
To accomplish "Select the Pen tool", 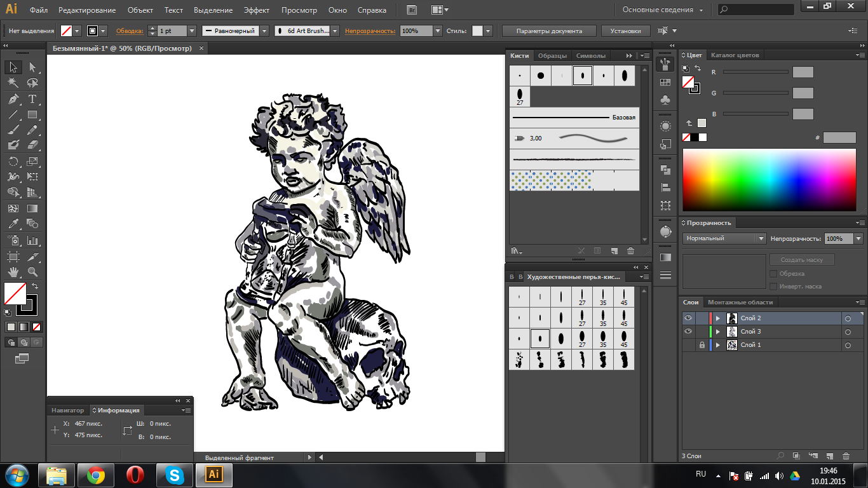I will click(13, 99).
